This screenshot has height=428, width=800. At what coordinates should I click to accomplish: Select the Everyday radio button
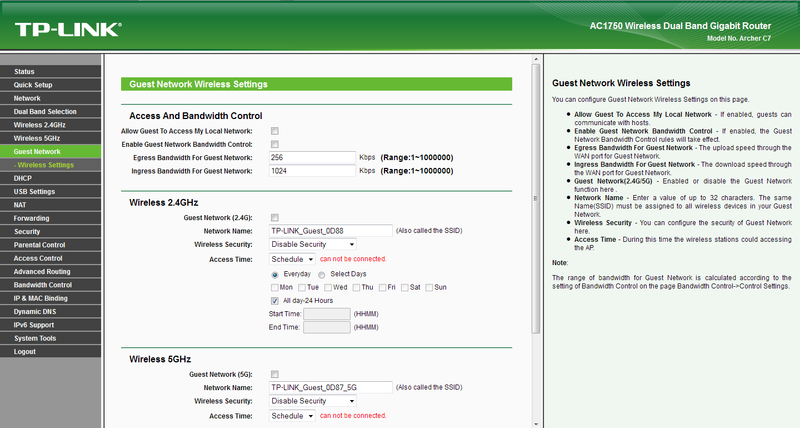(275, 274)
